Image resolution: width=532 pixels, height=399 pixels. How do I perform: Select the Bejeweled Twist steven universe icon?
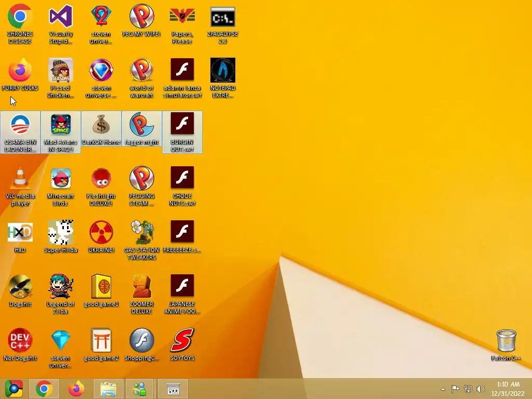tap(101, 78)
